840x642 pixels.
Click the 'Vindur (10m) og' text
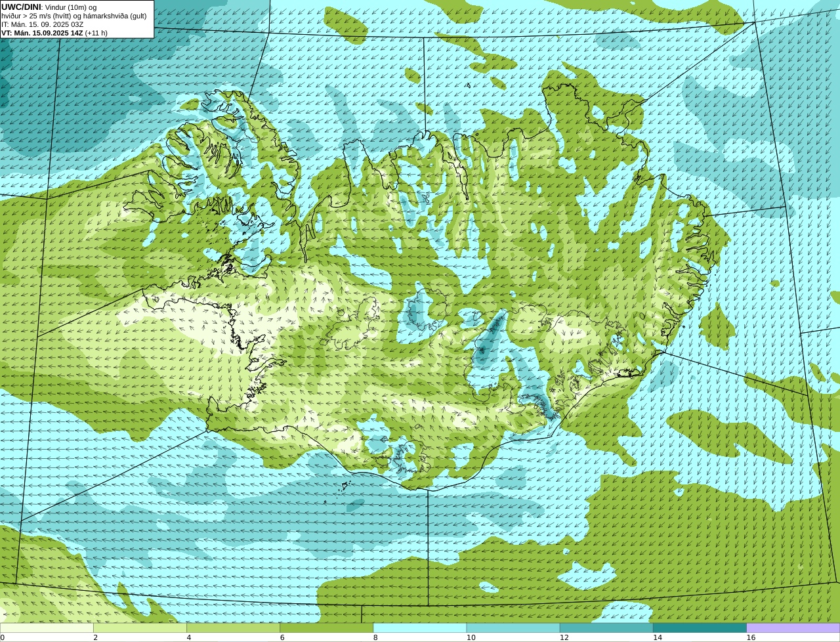click(71, 7)
